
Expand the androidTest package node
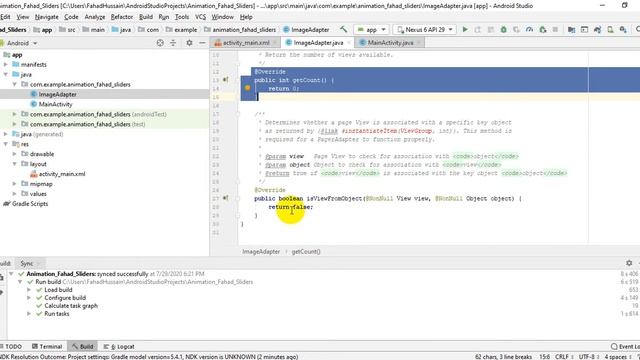15,114
